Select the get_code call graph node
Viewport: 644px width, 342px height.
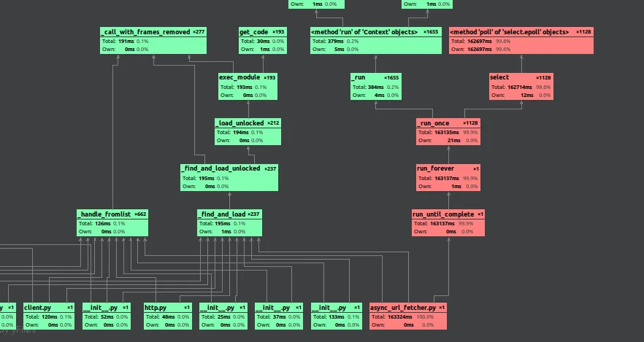click(263, 41)
